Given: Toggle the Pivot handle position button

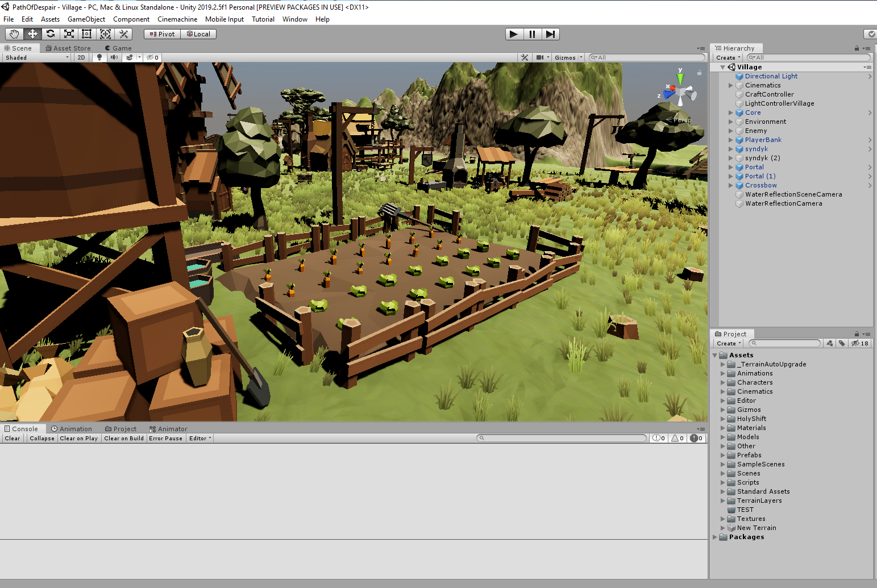Looking at the screenshot, I should (162, 34).
